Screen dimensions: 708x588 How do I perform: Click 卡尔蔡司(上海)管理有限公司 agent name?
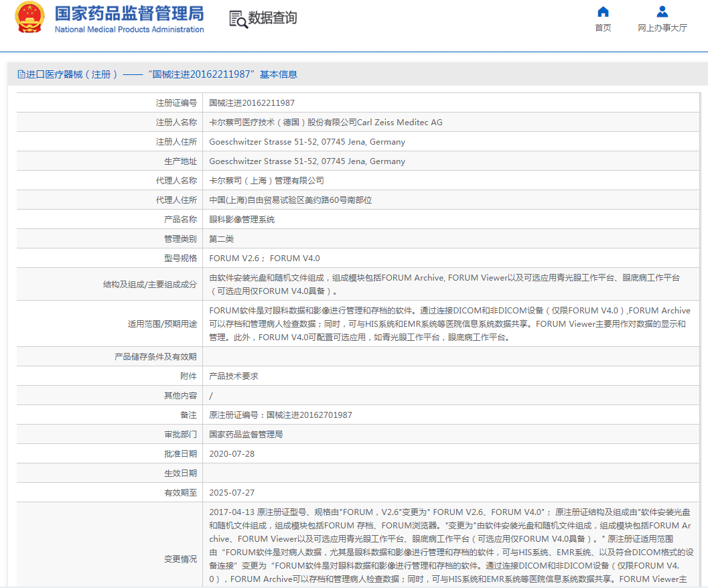267,181
